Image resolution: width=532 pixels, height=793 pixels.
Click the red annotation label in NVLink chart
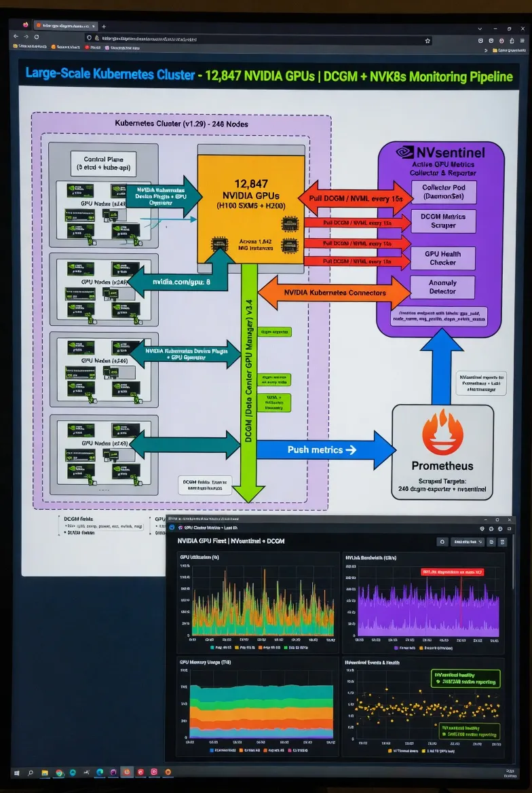point(453,572)
